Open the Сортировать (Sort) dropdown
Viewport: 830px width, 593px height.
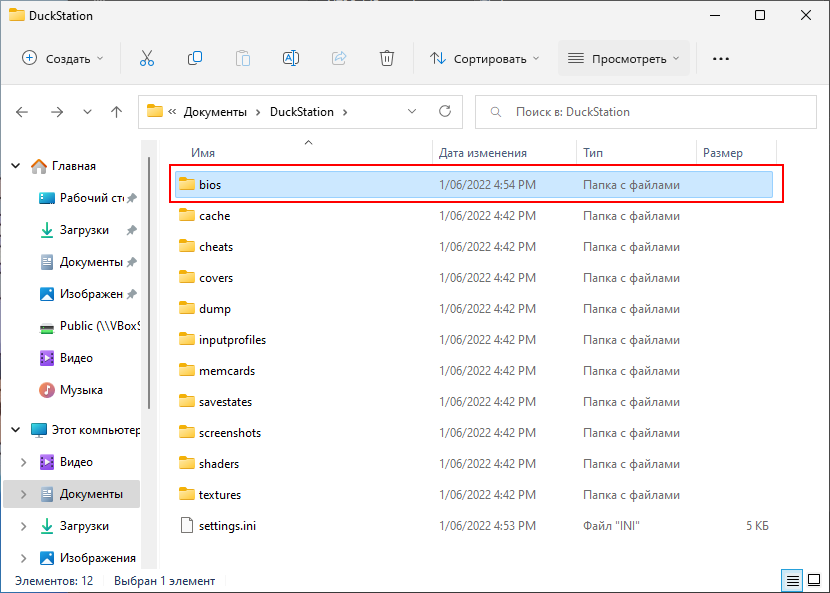coord(484,58)
